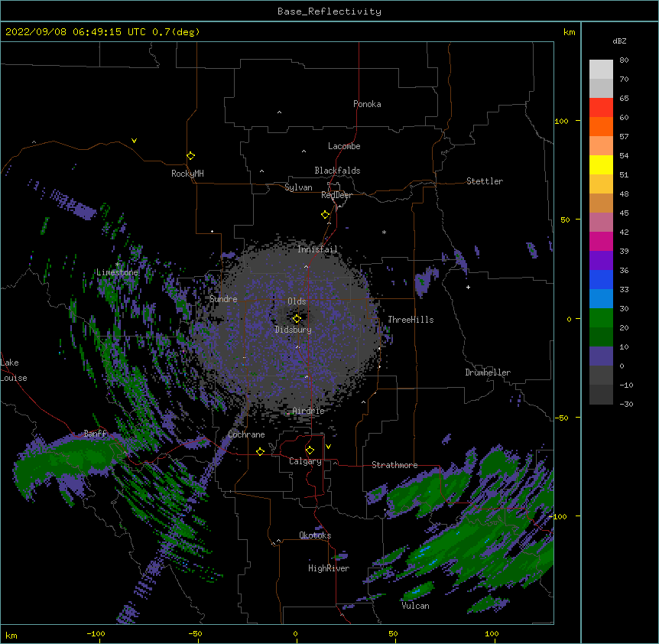659x644 pixels.
Task: Click the -50 tick on the right axis
Action: [x=561, y=418]
